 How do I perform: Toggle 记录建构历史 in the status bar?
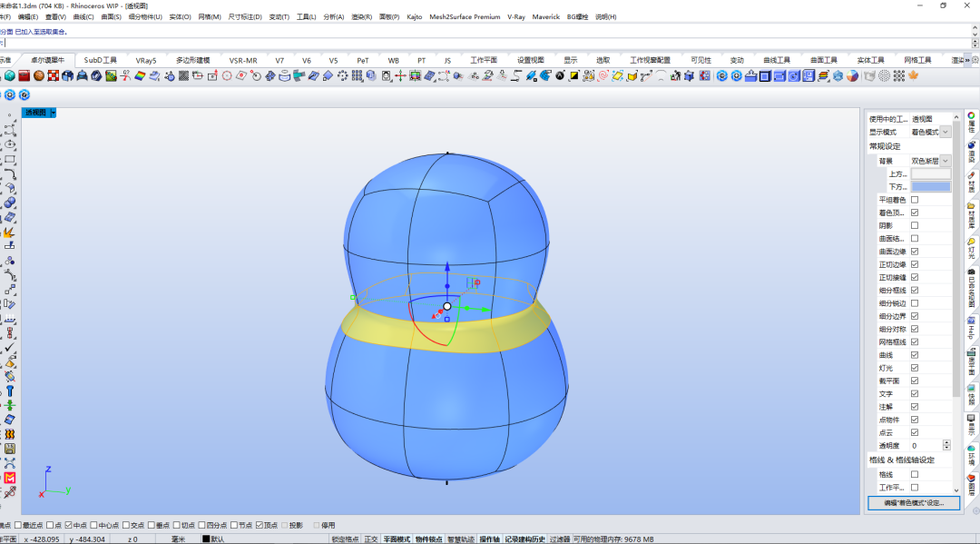click(x=525, y=539)
